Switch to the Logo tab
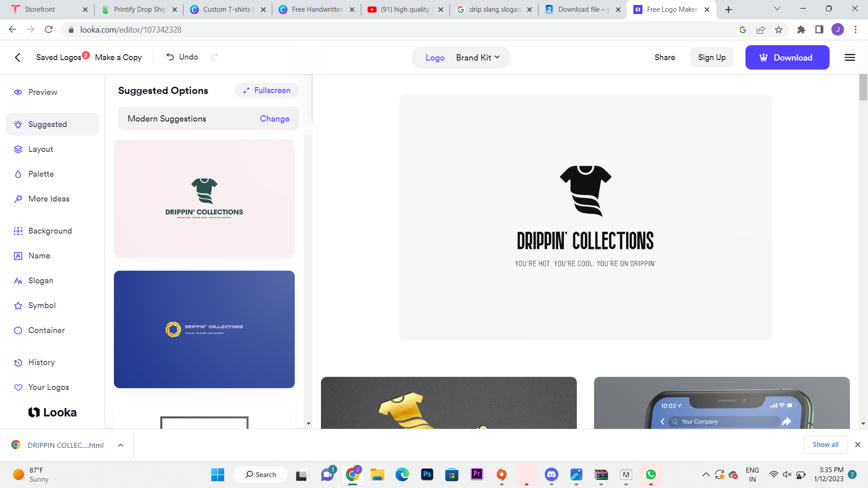This screenshot has height=488, width=868. [x=435, y=58]
